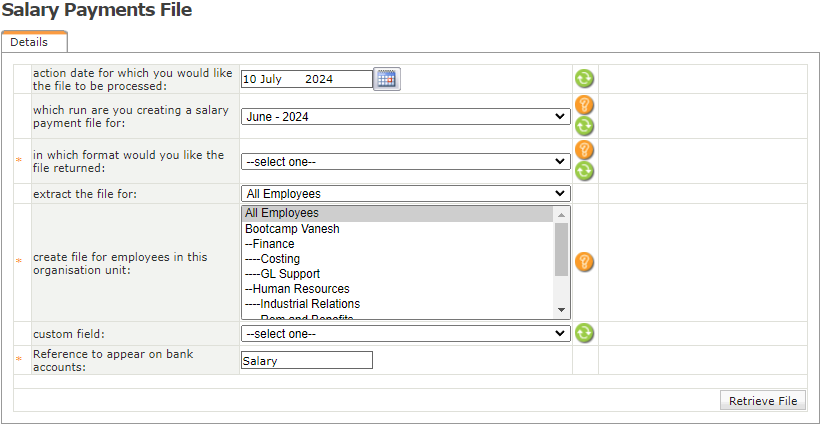Screen dimensions: 821x425
Task: Click green refresh icon for file format
Action: point(584,171)
